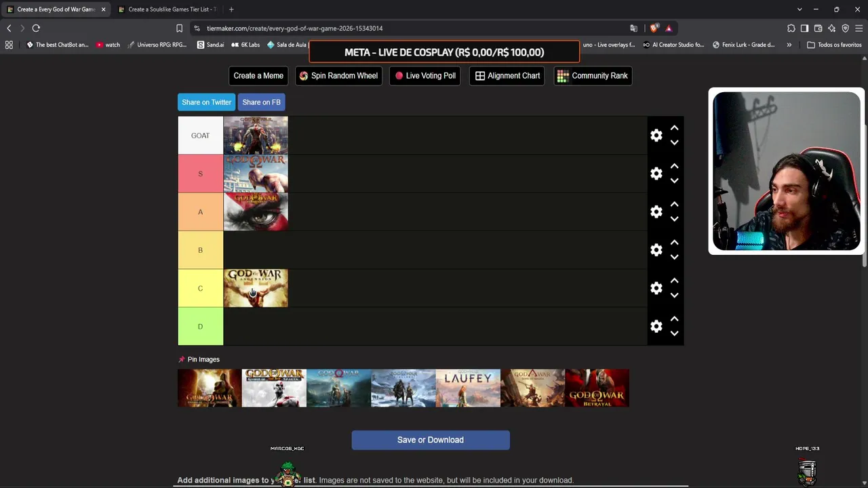Go back to the previous page
This screenshot has height=488, width=868.
(x=9, y=28)
